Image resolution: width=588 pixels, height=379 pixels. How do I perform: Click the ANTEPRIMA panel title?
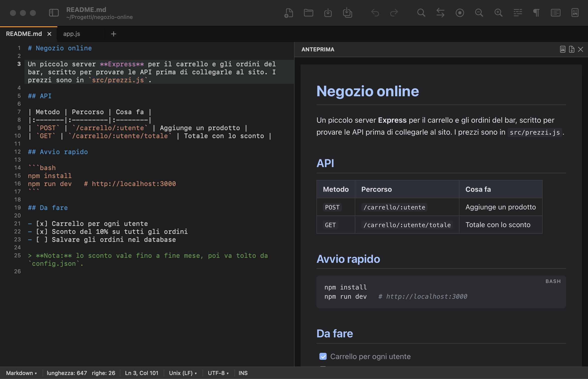[318, 49]
